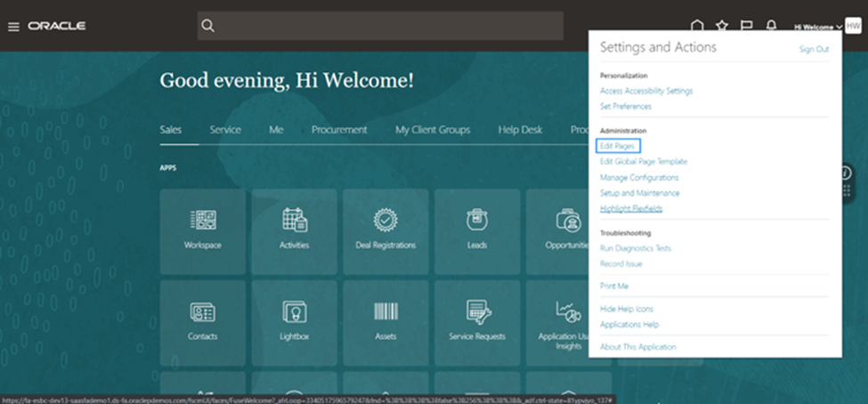868x404 pixels.
Task: Click the side panel info icon
Action: click(846, 174)
